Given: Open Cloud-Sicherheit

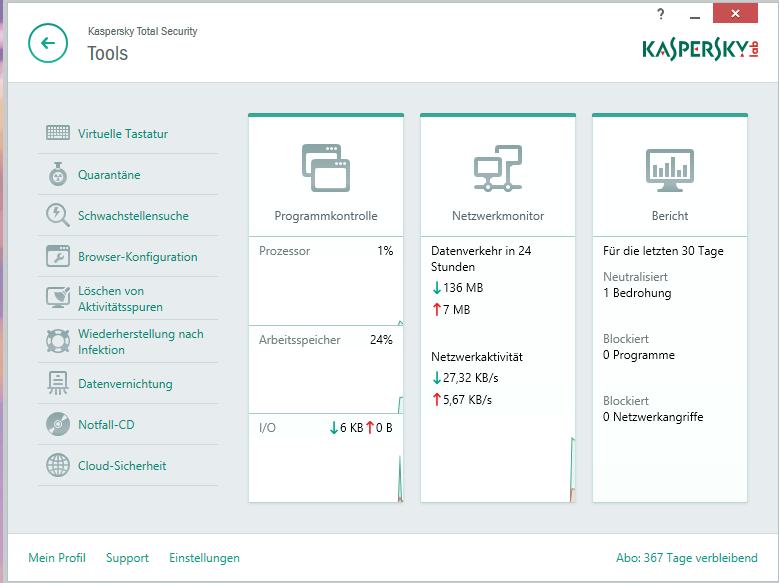Looking at the screenshot, I should point(122,466).
